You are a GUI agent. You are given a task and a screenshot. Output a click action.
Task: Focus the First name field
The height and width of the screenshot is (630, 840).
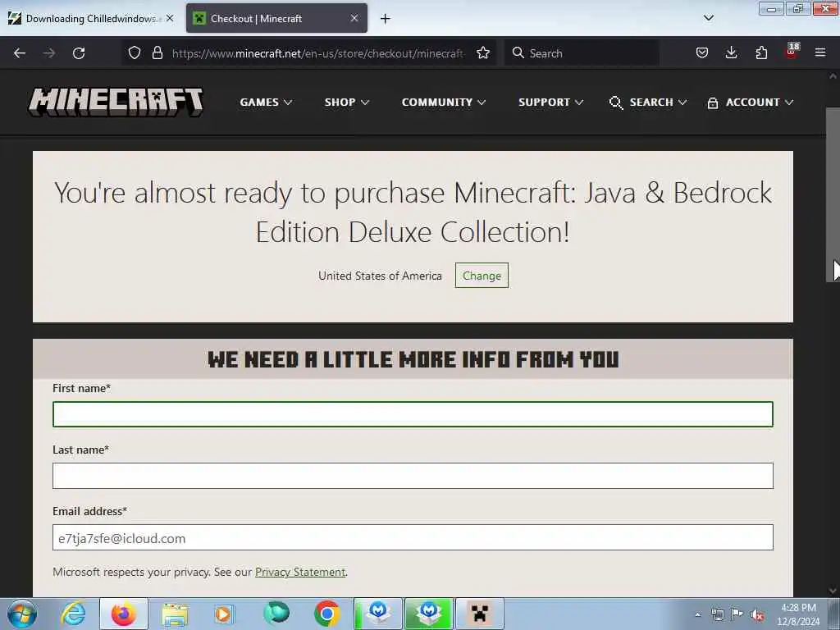point(413,414)
